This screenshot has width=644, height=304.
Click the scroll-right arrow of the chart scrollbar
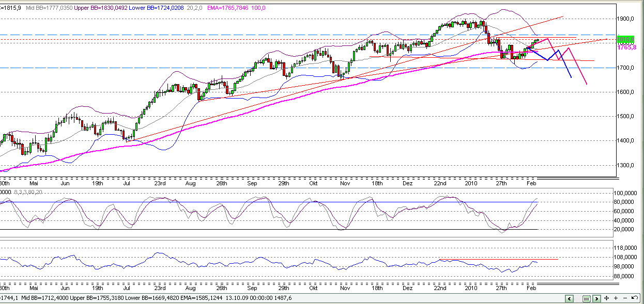[596, 298]
